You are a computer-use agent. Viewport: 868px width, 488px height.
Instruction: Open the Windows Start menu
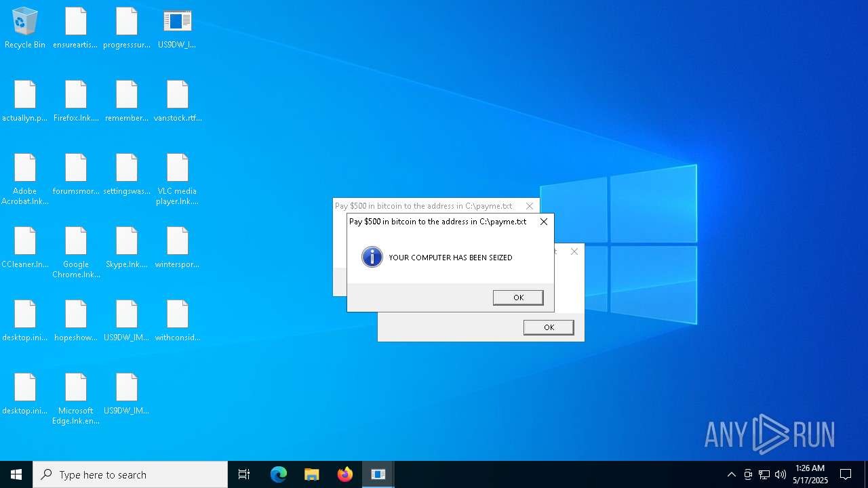tap(16, 474)
